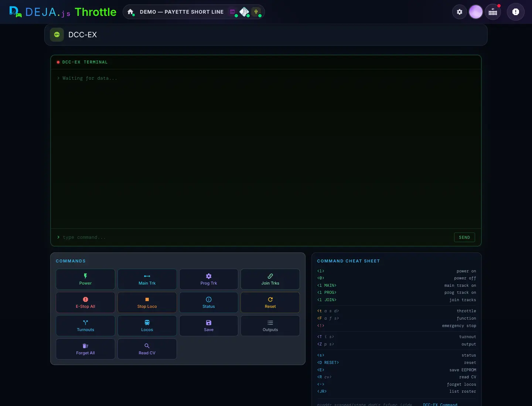532x406 pixels.
Task: Click the Locos command button
Action: [147, 326]
